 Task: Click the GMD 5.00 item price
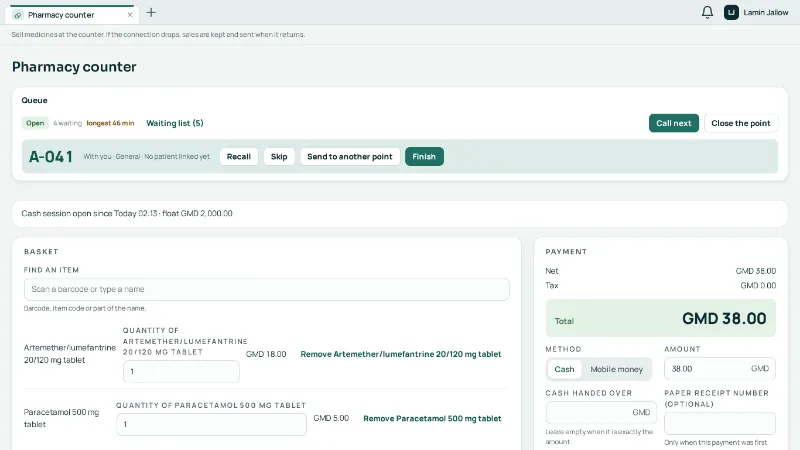331,418
